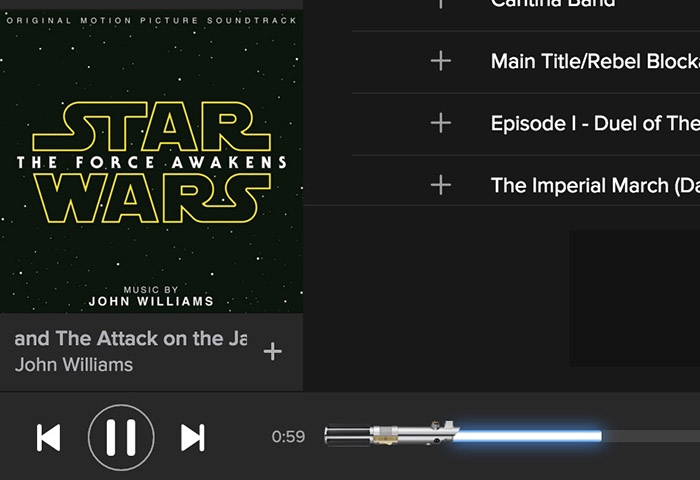Click the Star Wars Force Awakens album cover
700x480 pixels.
coord(151,161)
